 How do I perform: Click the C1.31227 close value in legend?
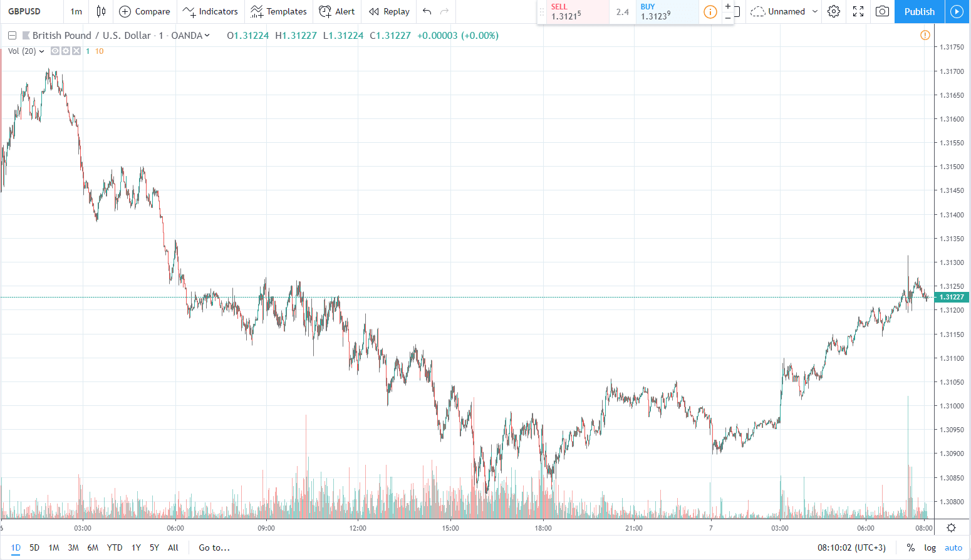point(390,35)
